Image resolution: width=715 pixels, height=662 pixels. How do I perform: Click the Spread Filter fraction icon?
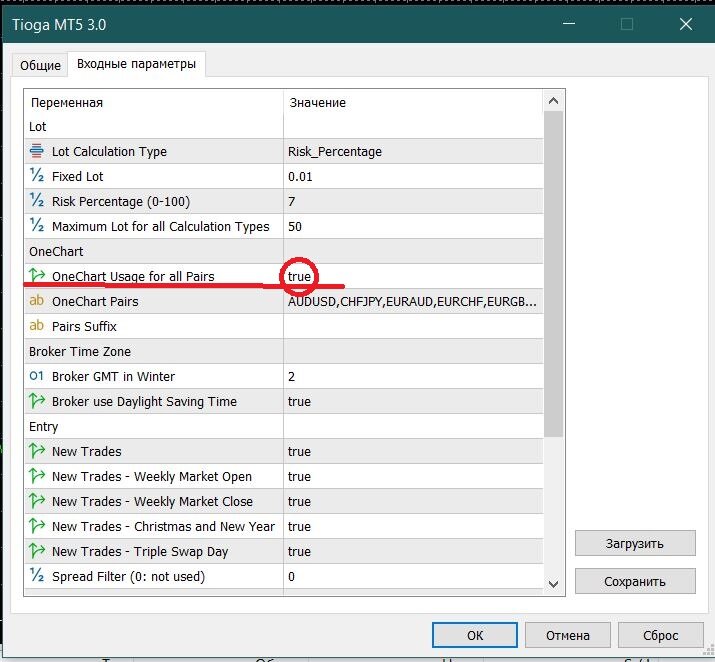pyautogui.click(x=36, y=575)
